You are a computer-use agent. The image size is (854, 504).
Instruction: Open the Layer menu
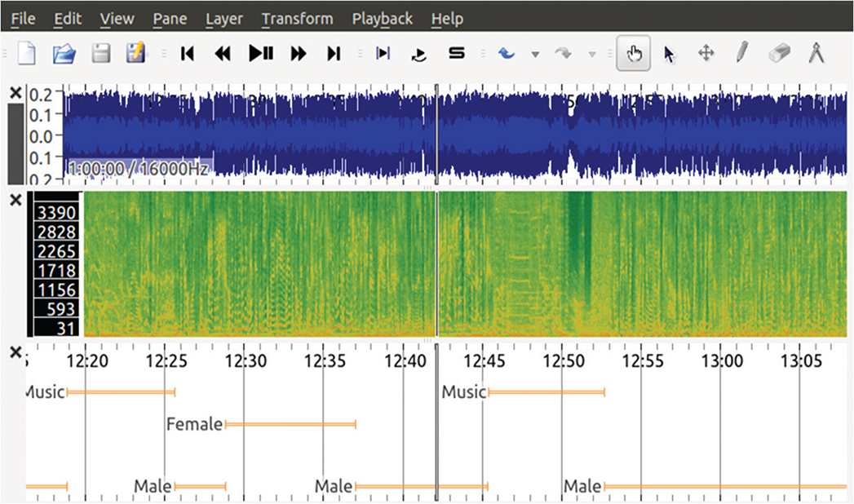tap(223, 19)
